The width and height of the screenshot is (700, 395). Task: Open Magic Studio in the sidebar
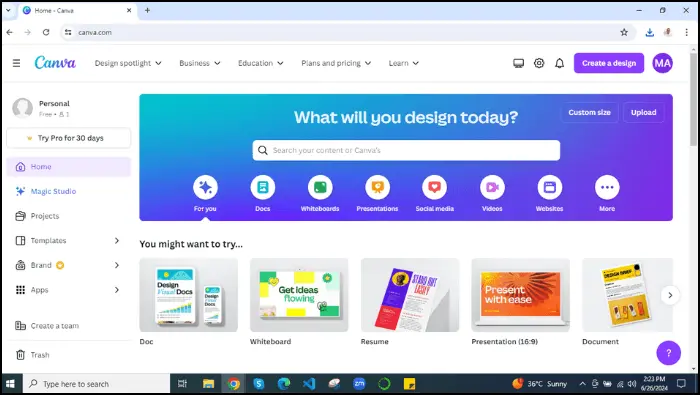point(69,191)
